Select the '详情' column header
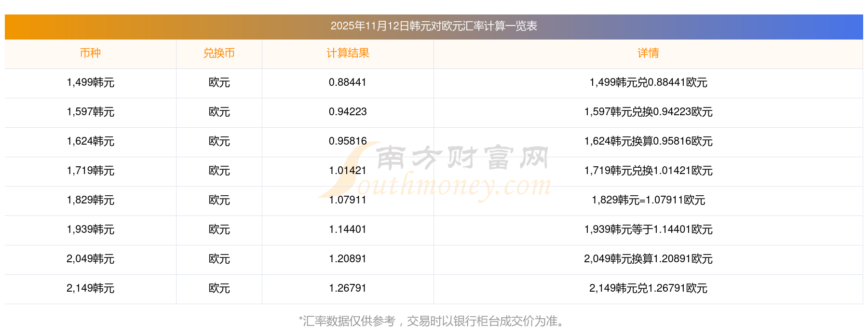868x336 pixels. (x=648, y=53)
